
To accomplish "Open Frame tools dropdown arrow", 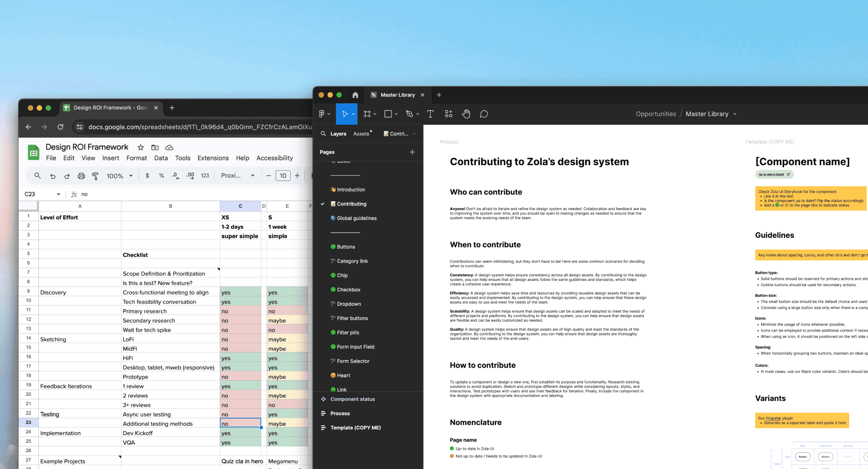I will point(375,114).
